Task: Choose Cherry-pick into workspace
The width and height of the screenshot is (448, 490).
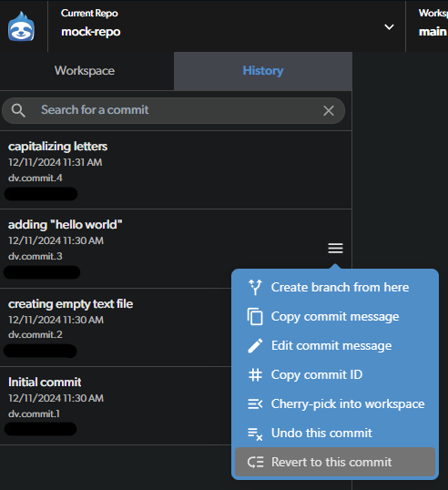Action: click(x=335, y=403)
